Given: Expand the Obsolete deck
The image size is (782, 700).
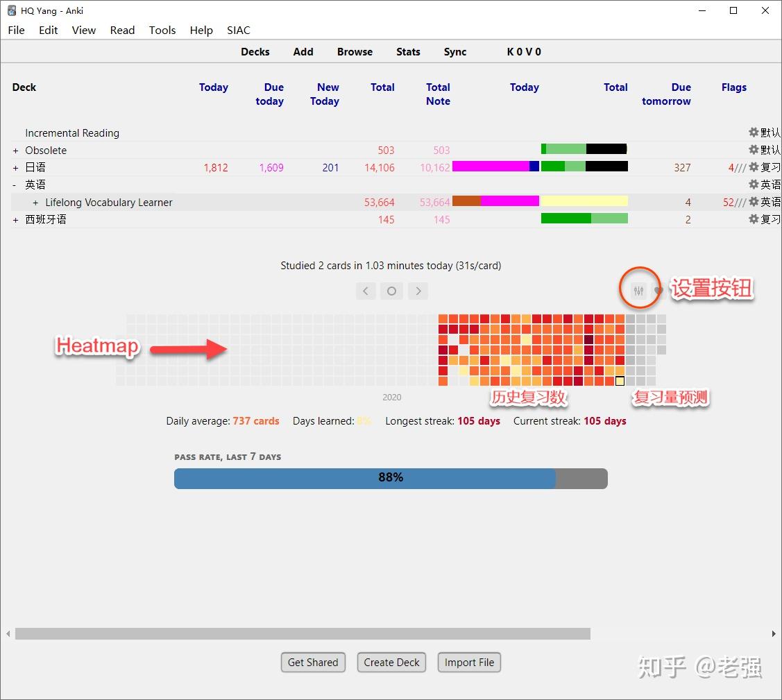Looking at the screenshot, I should point(15,150).
